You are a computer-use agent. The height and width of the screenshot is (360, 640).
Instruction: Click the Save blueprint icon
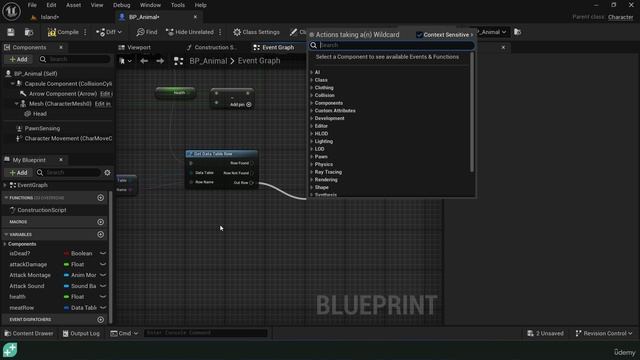click(x=11, y=32)
